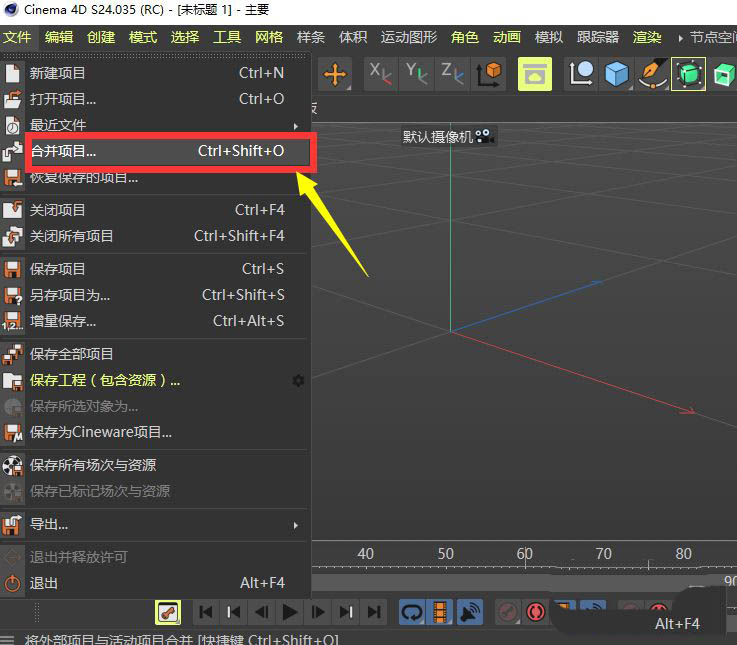The height and width of the screenshot is (645, 737).
Task: Go to next key button
Action: click(346, 612)
